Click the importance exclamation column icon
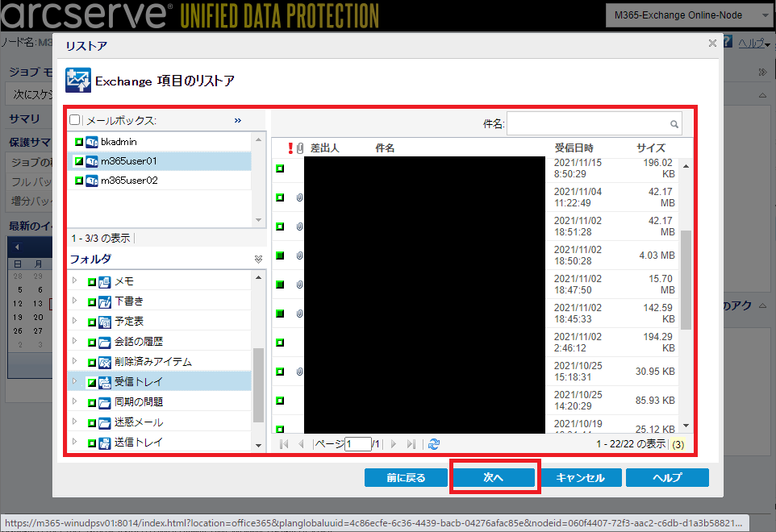This screenshot has height=532, width=776. click(290, 148)
